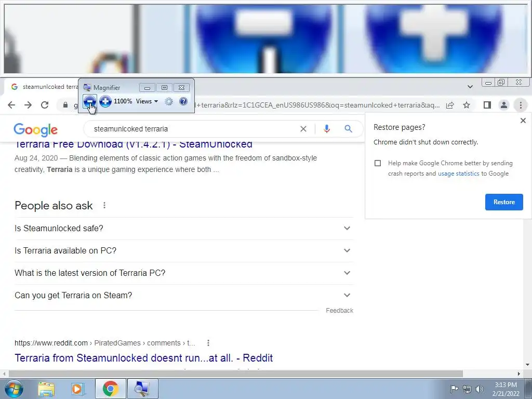Open Windows Explorer from the taskbar
This screenshot has width=532, height=399.
point(46,389)
